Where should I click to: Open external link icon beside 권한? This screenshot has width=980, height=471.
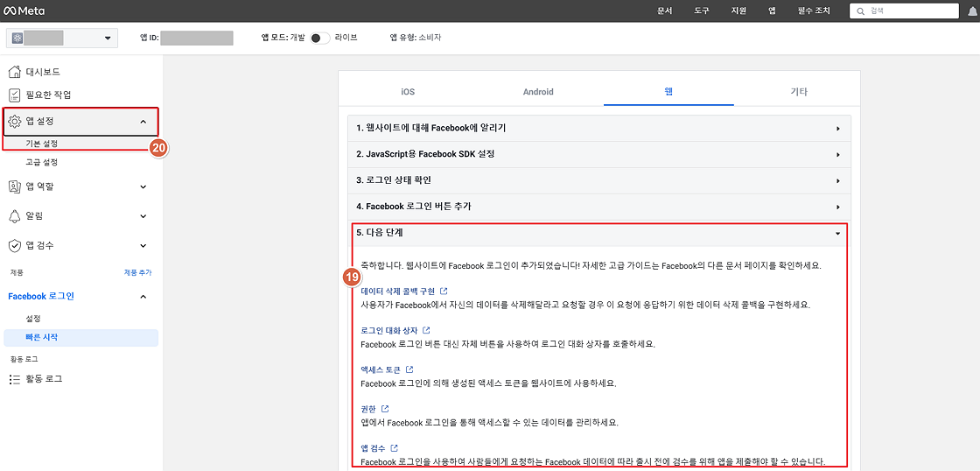[x=385, y=409]
